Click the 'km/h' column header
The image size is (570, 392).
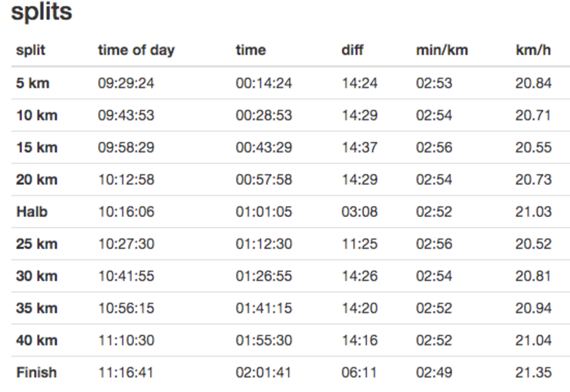click(533, 50)
